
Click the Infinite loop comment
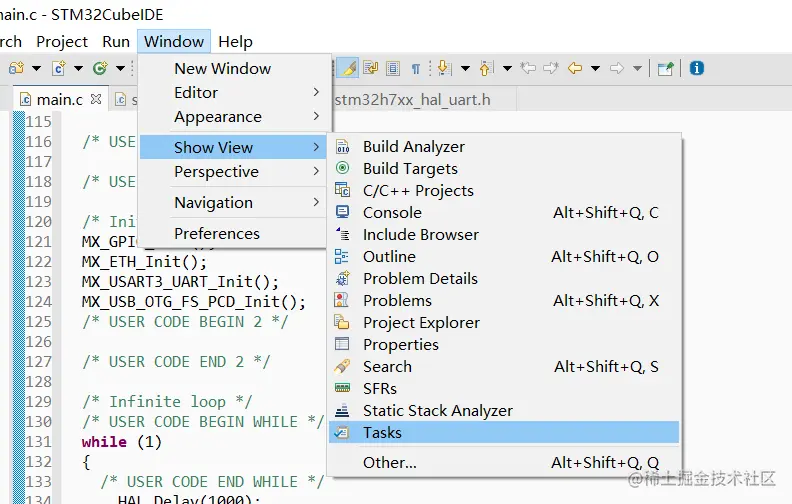(167, 401)
